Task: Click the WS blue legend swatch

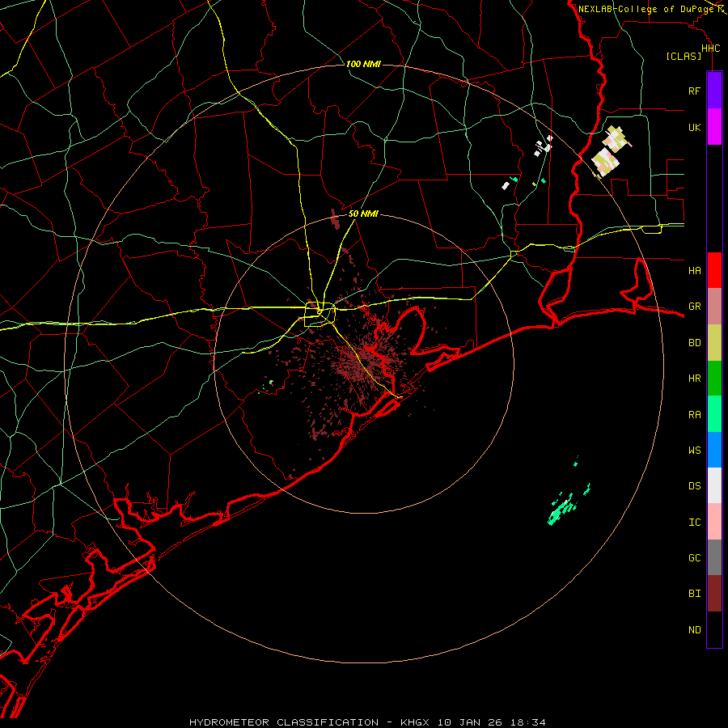Action: point(714,450)
